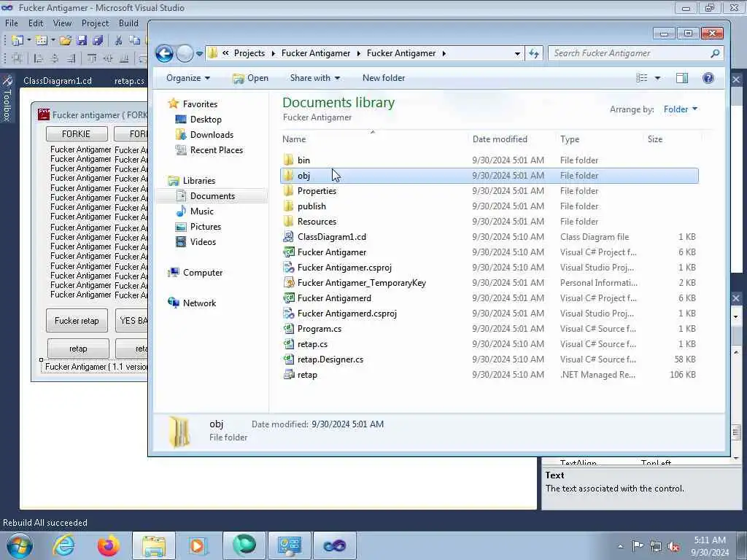Expand New Project dropdown arrow
The height and width of the screenshot is (560, 747).
pos(29,41)
